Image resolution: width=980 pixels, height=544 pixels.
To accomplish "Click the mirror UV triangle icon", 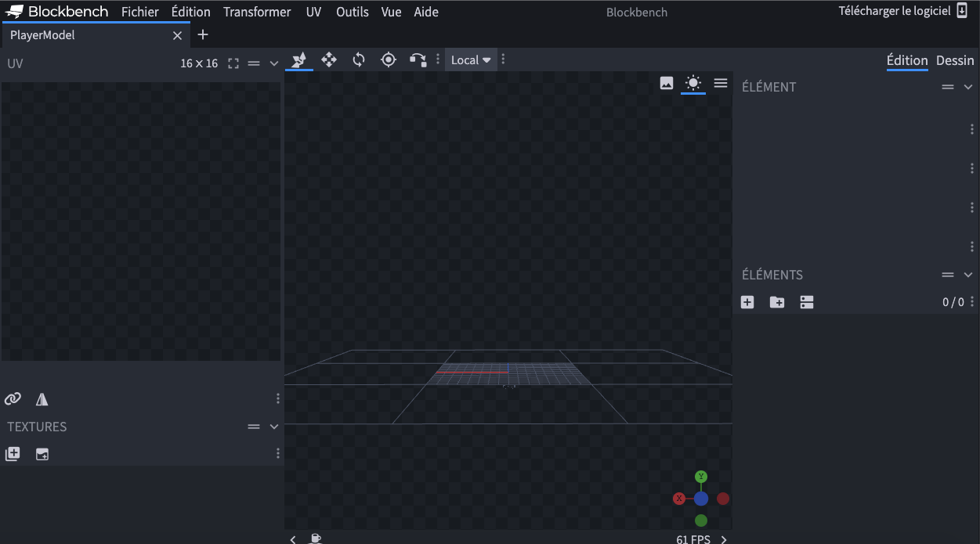I will click(42, 399).
